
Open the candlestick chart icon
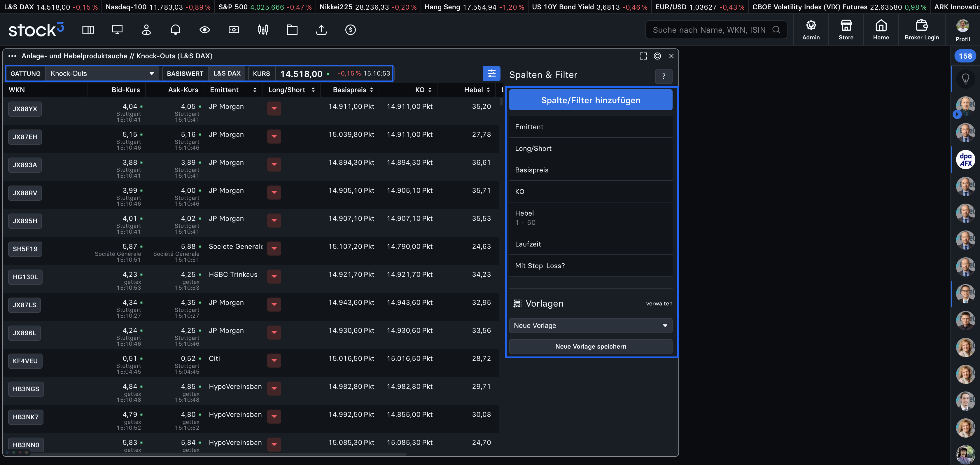[x=263, y=30]
